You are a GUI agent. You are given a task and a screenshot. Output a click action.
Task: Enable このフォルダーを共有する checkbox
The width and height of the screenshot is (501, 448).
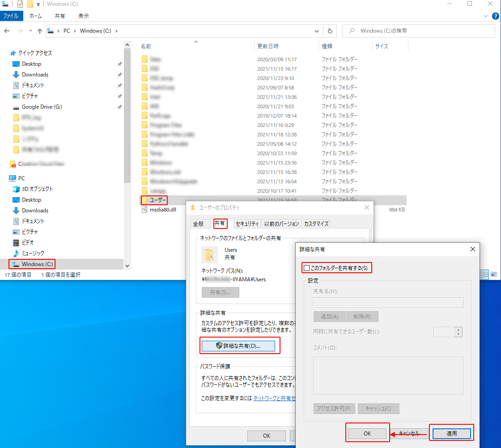pyautogui.click(x=307, y=268)
